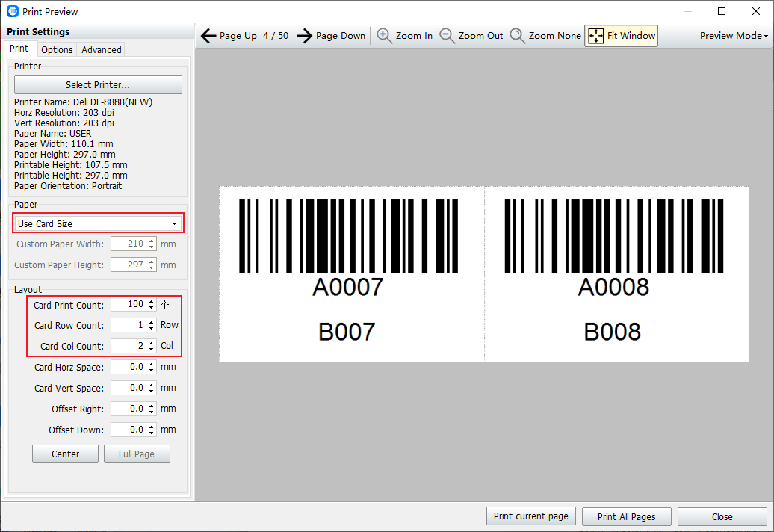
Task: Click the Zoom Out magnifier icon
Action: pyautogui.click(x=447, y=36)
